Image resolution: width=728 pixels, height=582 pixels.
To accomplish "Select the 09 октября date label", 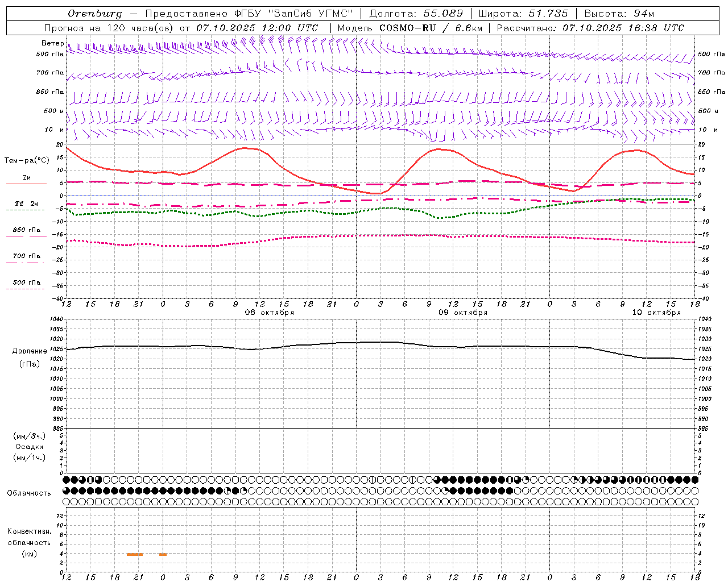I will [x=463, y=313].
